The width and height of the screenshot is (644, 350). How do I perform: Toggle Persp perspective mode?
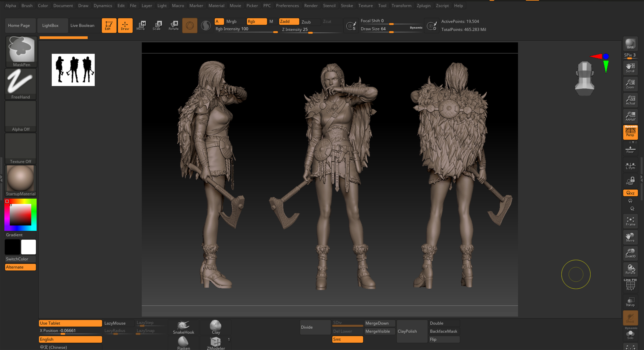click(x=630, y=132)
